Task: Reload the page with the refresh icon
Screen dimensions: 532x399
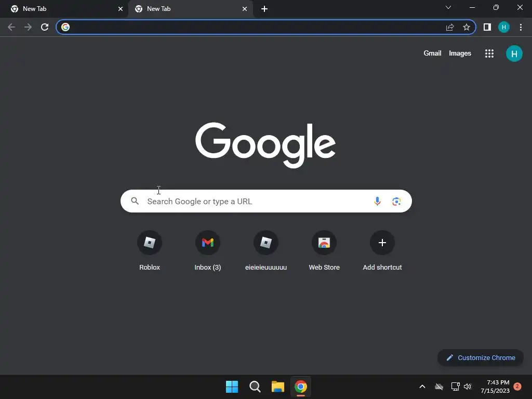Action: [45, 27]
